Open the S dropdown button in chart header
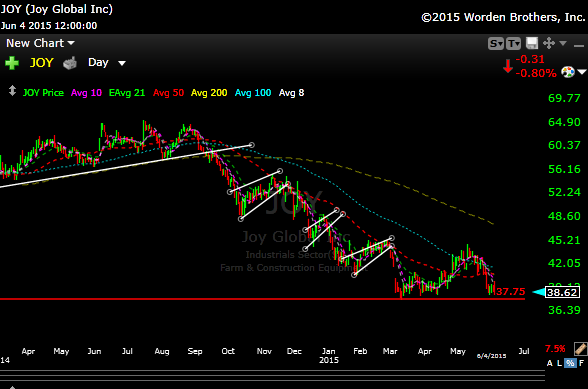The height and width of the screenshot is (389, 588). pos(495,44)
